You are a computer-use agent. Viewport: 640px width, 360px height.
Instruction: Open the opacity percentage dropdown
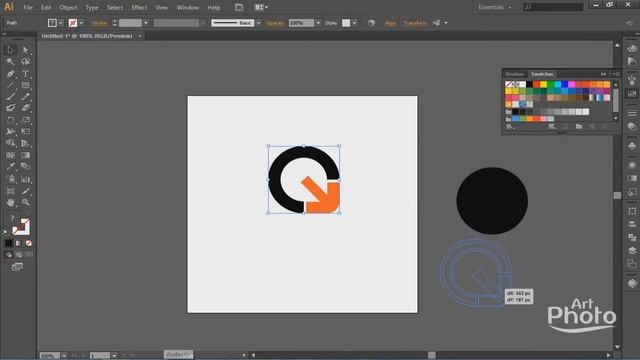(318, 23)
